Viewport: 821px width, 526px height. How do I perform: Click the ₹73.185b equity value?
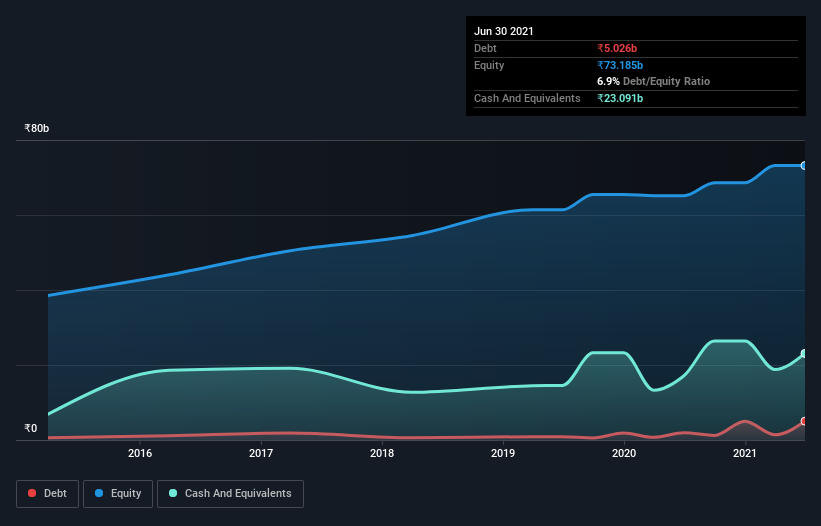pyautogui.click(x=620, y=65)
